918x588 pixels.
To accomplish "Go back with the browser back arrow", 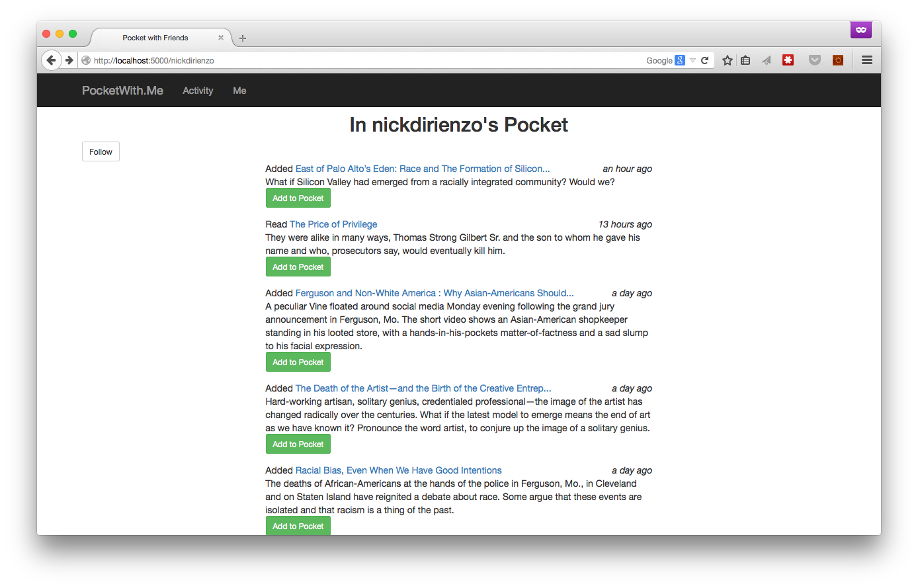I will point(52,60).
